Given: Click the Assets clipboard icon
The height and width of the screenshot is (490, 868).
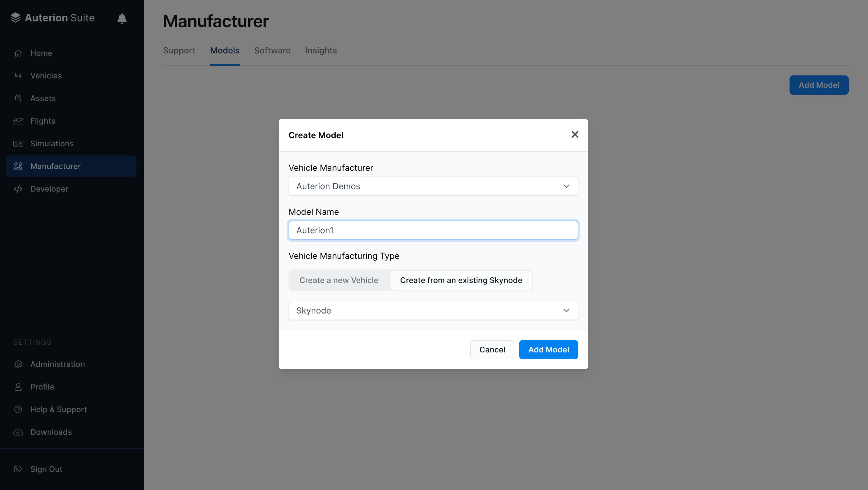Looking at the screenshot, I should [18, 98].
